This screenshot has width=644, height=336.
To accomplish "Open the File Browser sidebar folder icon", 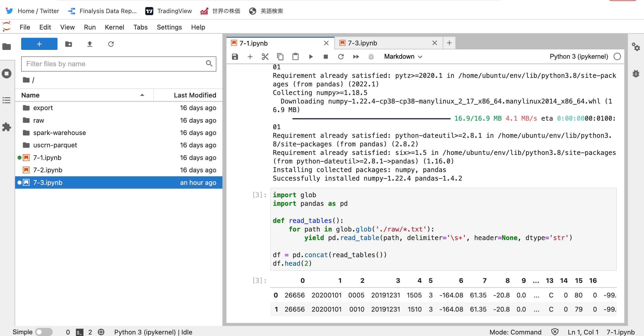I will click(7, 47).
